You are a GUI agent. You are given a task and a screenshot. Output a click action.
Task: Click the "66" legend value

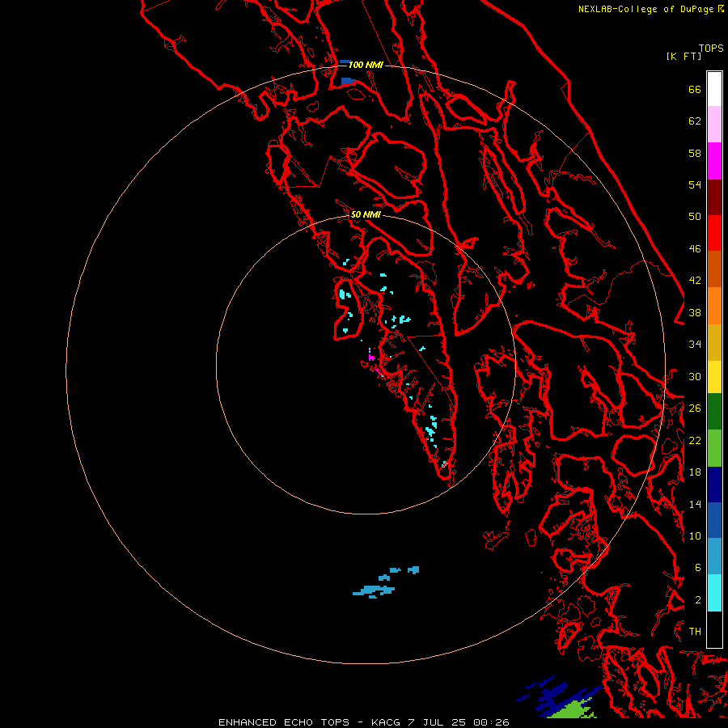pos(695,90)
